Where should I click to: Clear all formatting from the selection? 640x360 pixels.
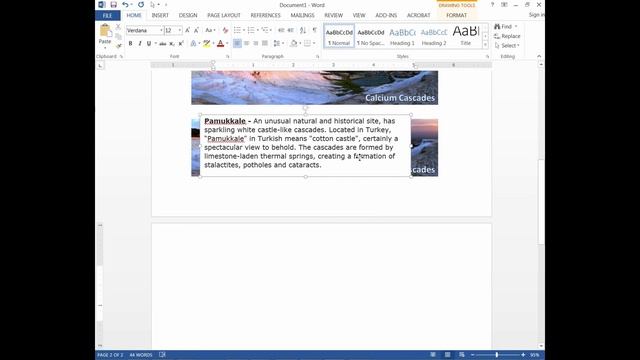pyautogui.click(x=225, y=30)
